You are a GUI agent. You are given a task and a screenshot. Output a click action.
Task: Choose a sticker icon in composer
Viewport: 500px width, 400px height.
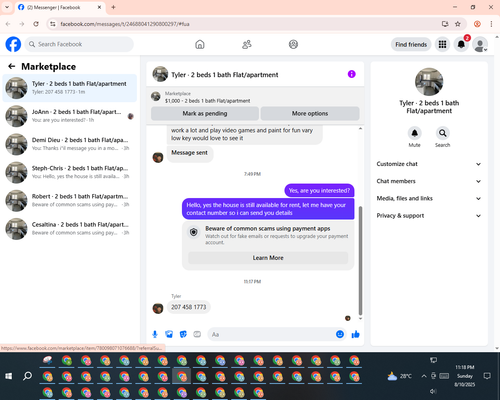point(183,334)
